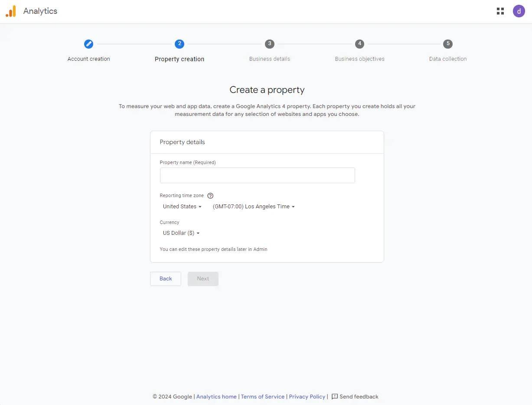Open the Terms of Service link
This screenshot has width=532, height=405.
coord(263,397)
